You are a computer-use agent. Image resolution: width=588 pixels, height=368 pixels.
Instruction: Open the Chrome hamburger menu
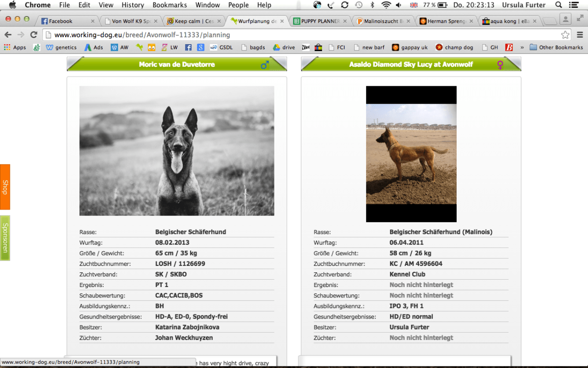click(580, 35)
